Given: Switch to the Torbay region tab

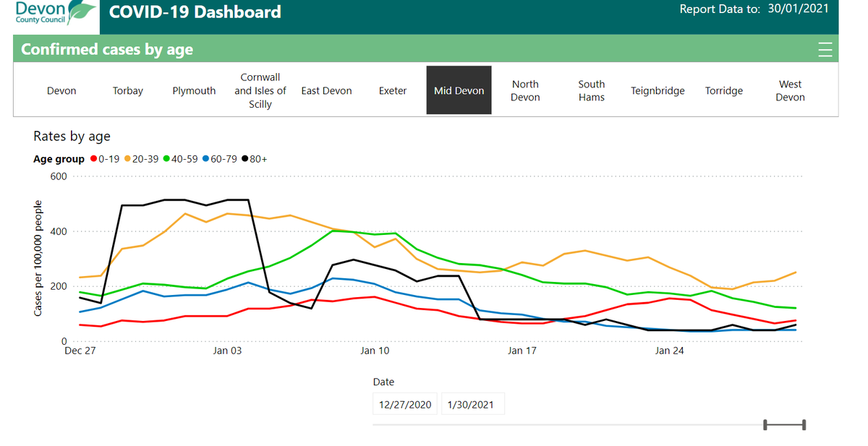Looking at the screenshot, I should pos(128,90).
